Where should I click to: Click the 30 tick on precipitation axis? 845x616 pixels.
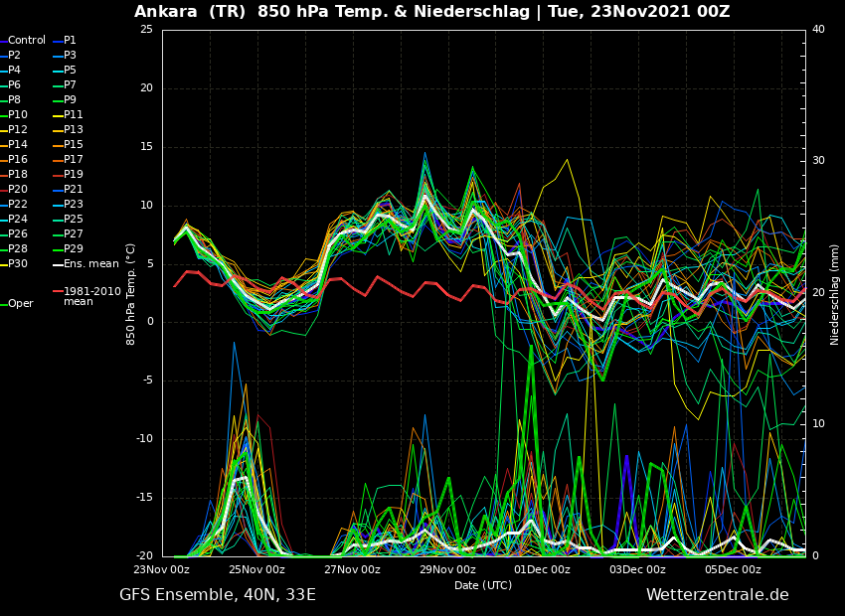coord(818,161)
